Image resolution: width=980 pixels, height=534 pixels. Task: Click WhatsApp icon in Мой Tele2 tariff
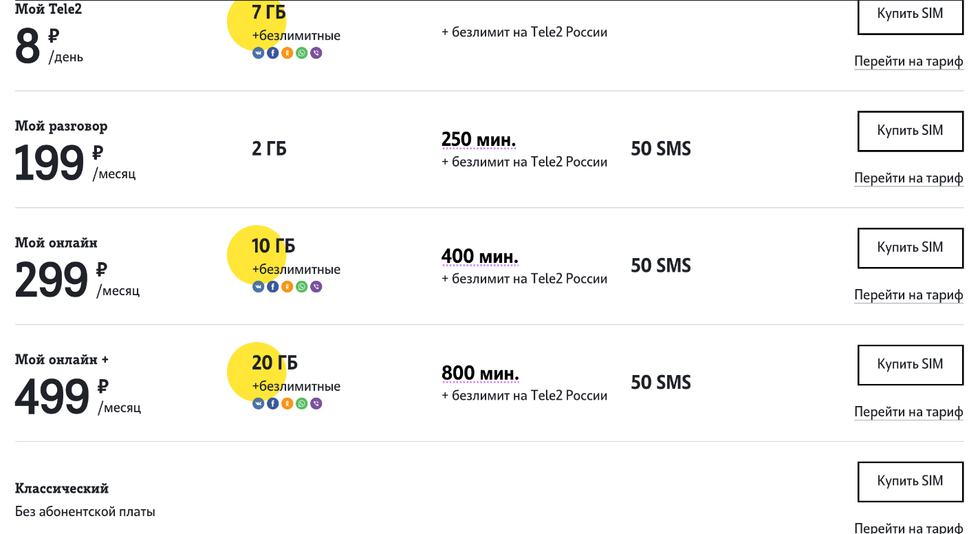click(x=302, y=53)
